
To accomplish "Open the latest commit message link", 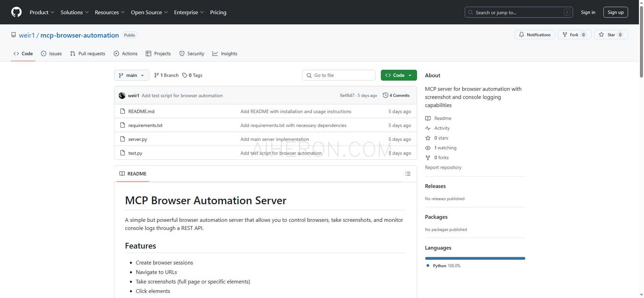I will (182, 95).
